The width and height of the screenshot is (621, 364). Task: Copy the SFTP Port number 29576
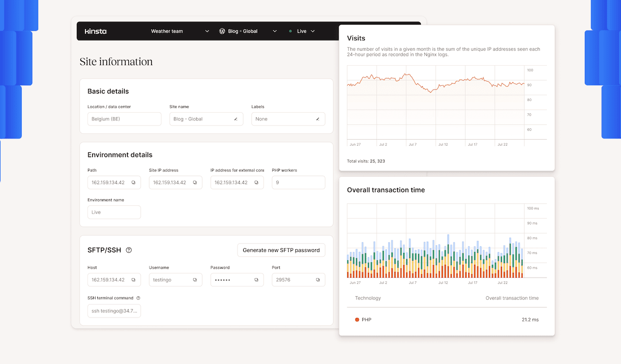click(318, 280)
